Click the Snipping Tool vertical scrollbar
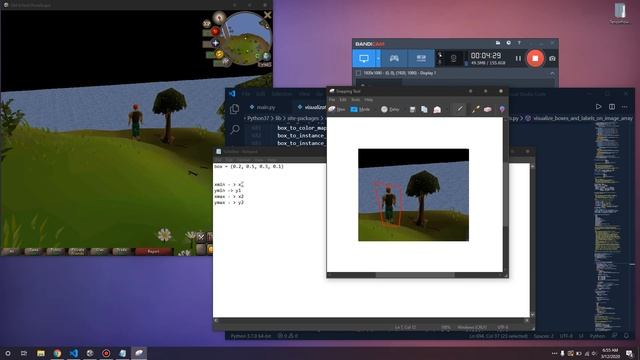 [x=506, y=195]
